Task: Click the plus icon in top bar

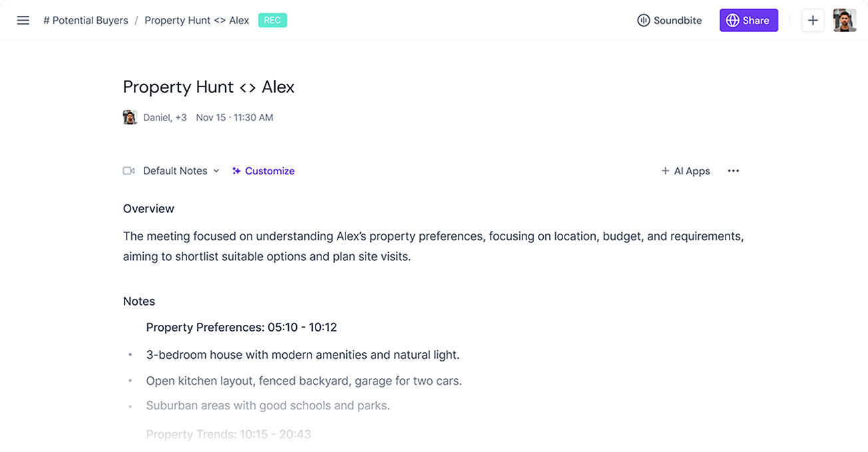Action: coord(813,21)
